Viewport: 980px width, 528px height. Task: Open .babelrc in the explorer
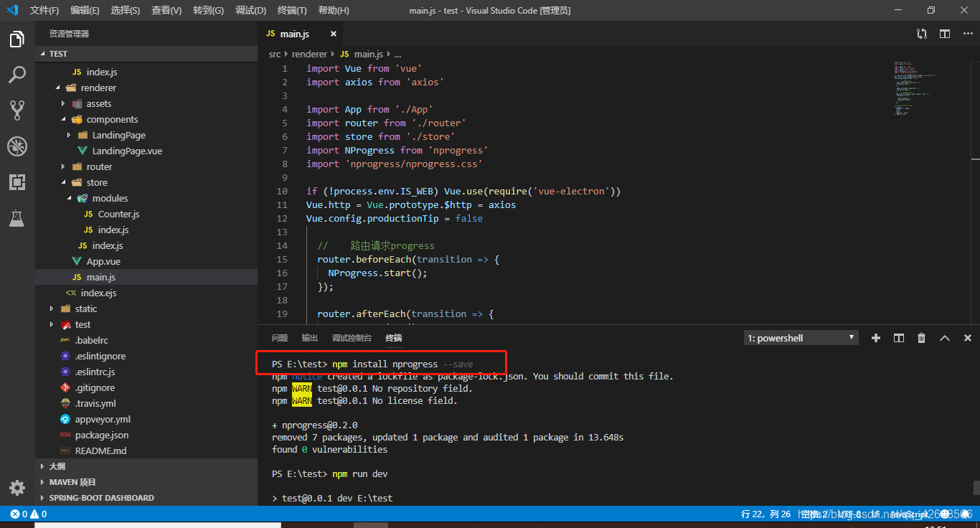point(146,340)
